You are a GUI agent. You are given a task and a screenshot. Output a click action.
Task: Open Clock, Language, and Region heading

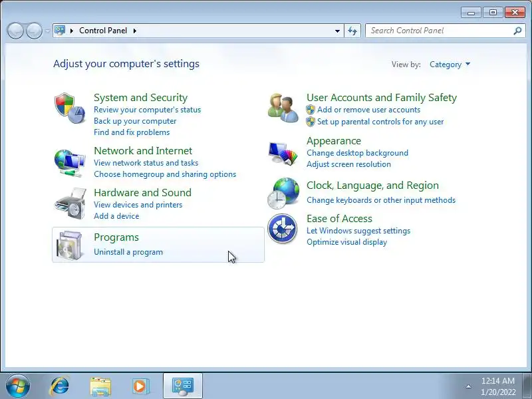coord(372,186)
